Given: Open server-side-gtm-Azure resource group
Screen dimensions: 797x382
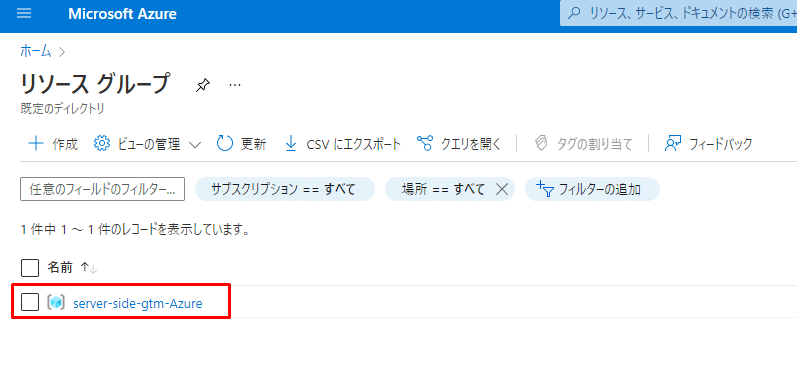Looking at the screenshot, I should [138, 303].
